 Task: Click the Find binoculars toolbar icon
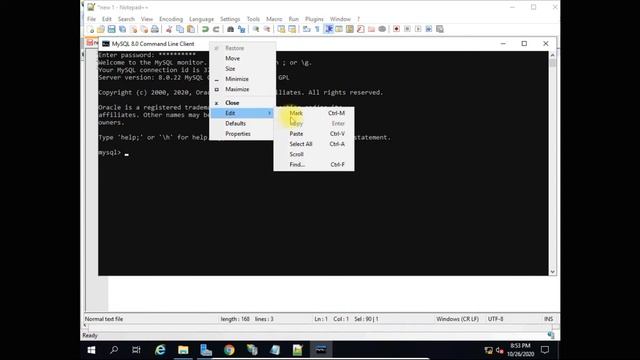[x=231, y=29]
